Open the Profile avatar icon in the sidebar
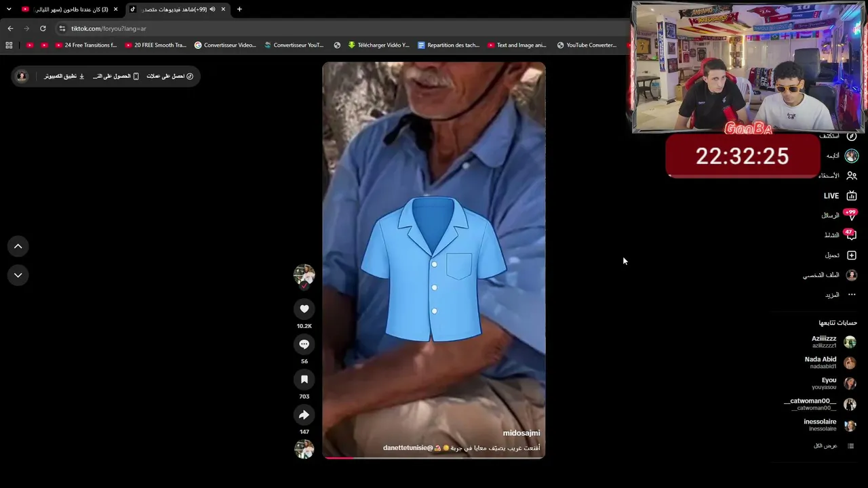 click(x=852, y=275)
